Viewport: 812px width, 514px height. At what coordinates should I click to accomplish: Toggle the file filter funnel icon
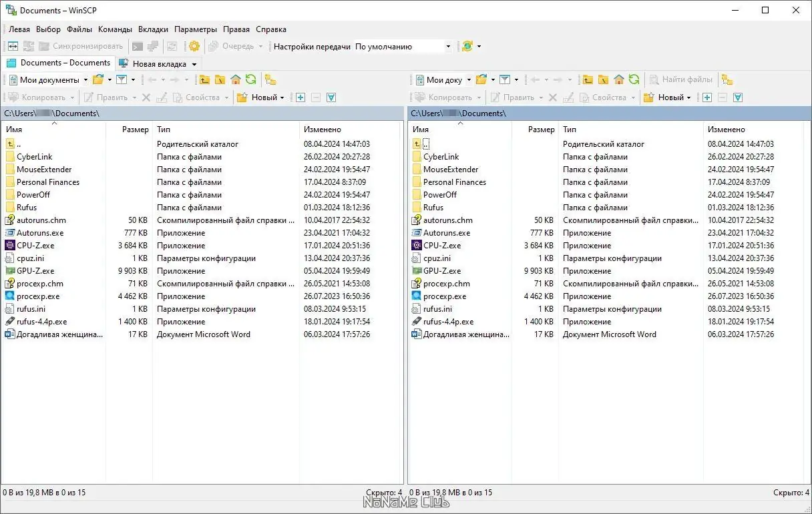tap(122, 79)
